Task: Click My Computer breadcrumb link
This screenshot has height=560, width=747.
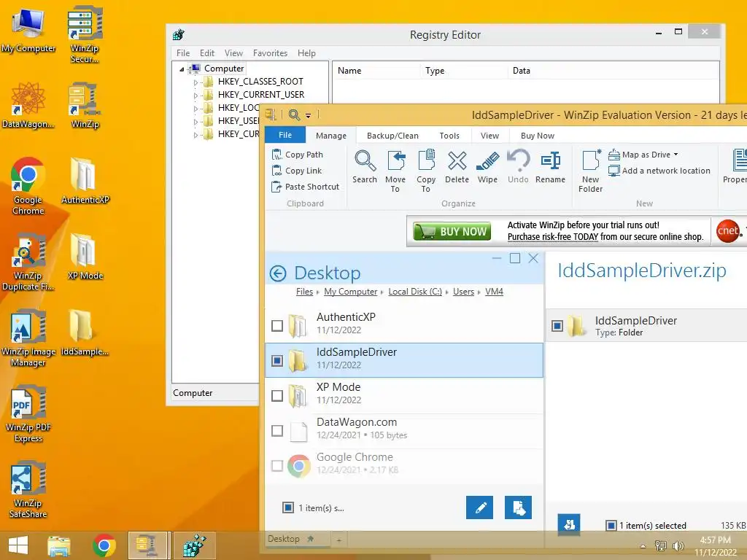Action: [351, 292]
